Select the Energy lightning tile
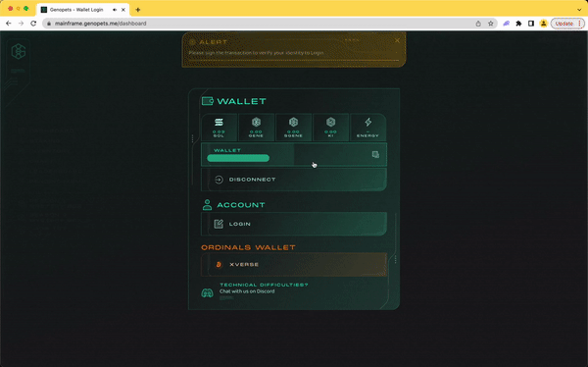The height and width of the screenshot is (367, 588). click(x=367, y=128)
